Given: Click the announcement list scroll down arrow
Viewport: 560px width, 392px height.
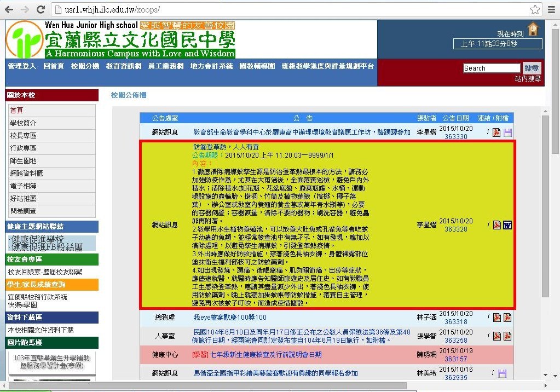Looking at the screenshot, I should (x=545, y=375).
